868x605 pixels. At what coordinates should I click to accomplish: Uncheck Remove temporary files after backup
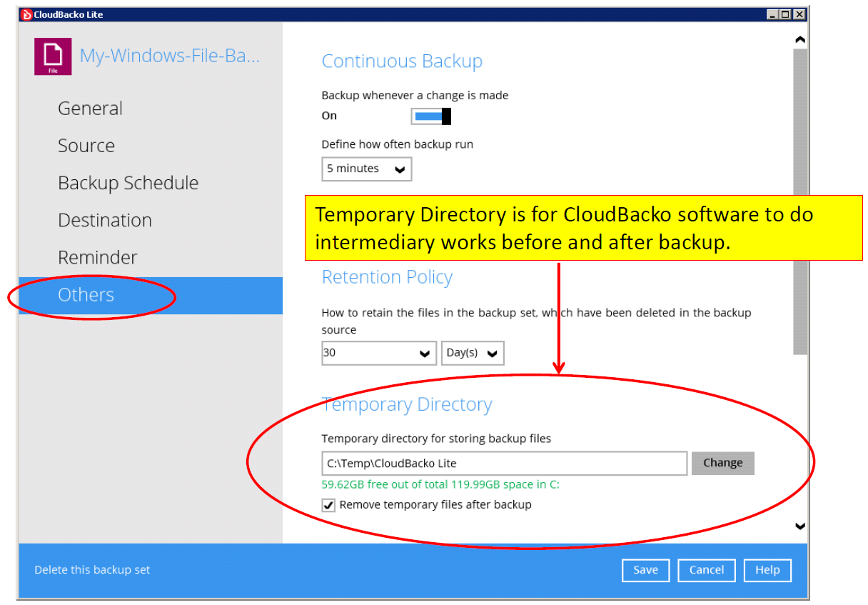[x=328, y=505]
